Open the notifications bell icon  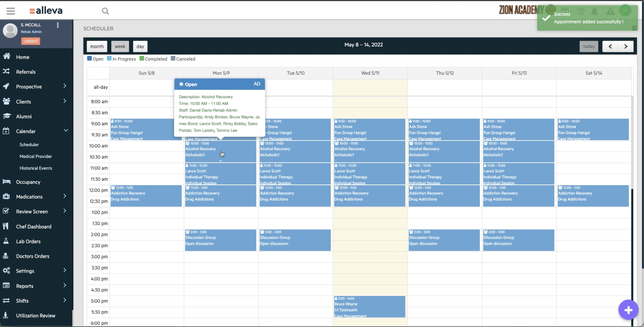594,11
